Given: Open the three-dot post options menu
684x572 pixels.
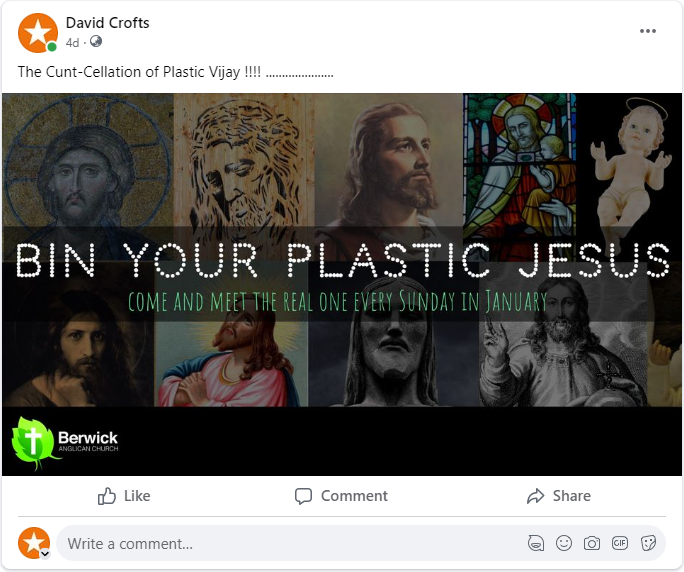Looking at the screenshot, I should 648,31.
